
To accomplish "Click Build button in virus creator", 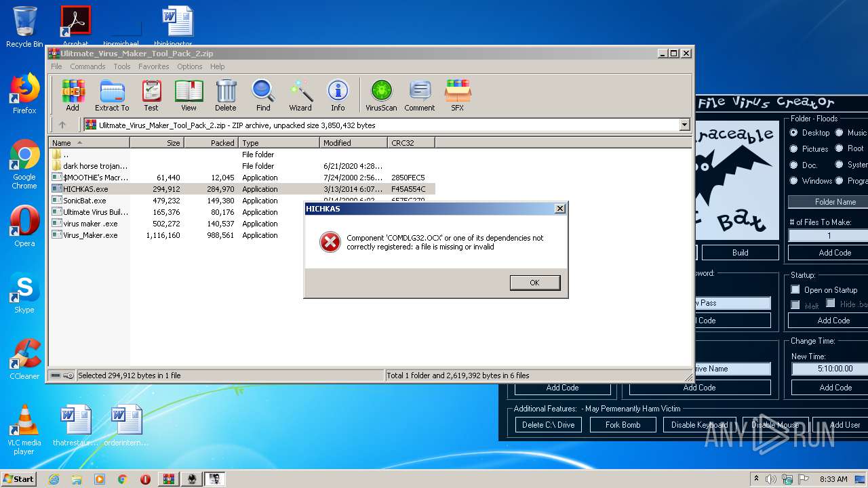I will point(741,252).
